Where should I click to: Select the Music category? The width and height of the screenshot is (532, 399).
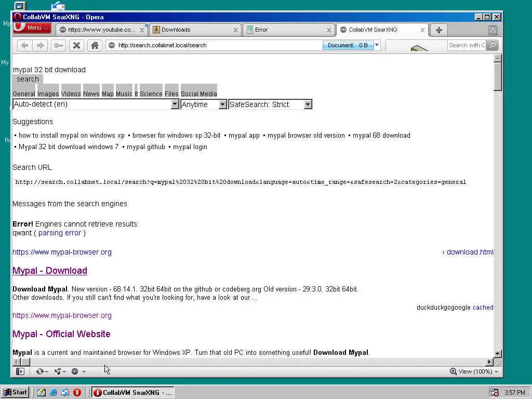point(124,94)
